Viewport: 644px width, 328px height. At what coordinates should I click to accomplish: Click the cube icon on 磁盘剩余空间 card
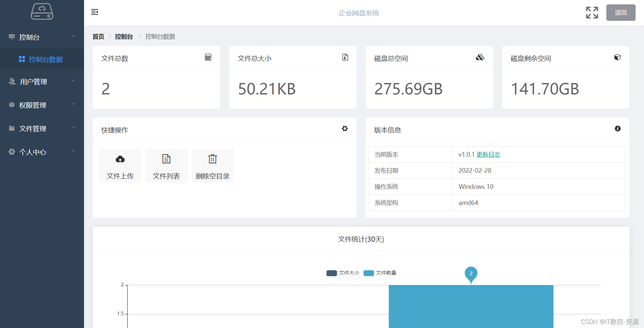617,57
